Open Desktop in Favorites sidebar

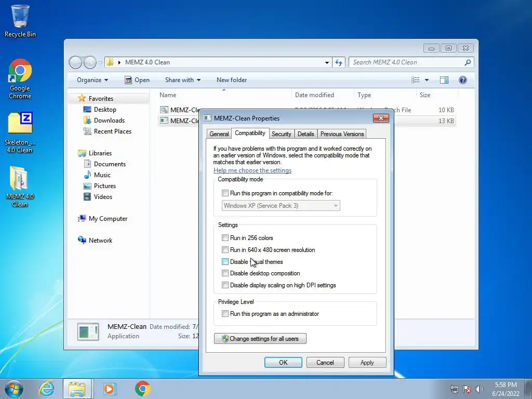(x=100, y=110)
